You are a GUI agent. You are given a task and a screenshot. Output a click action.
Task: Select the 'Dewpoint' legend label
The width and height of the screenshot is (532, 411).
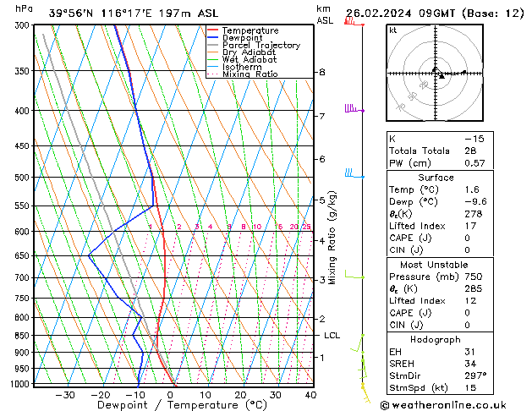242,38
